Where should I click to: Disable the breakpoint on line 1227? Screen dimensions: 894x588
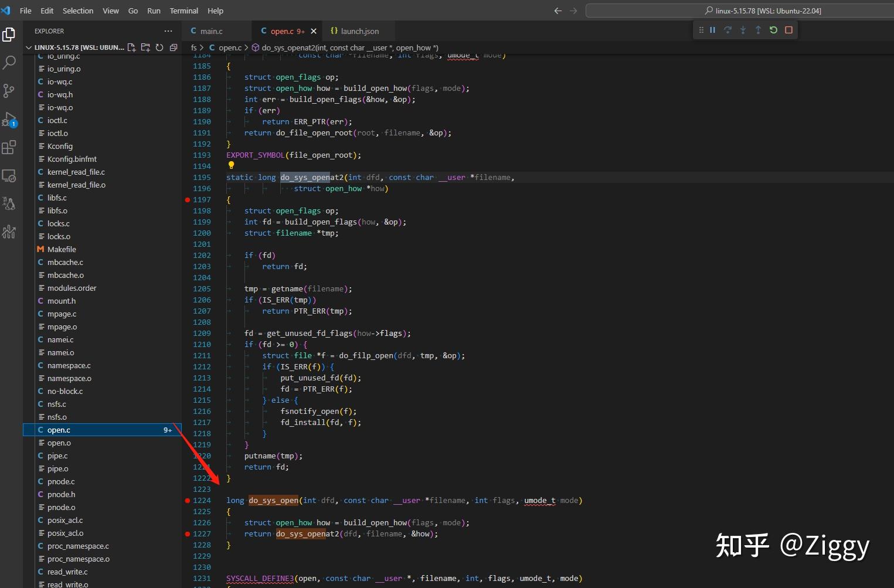[188, 534]
